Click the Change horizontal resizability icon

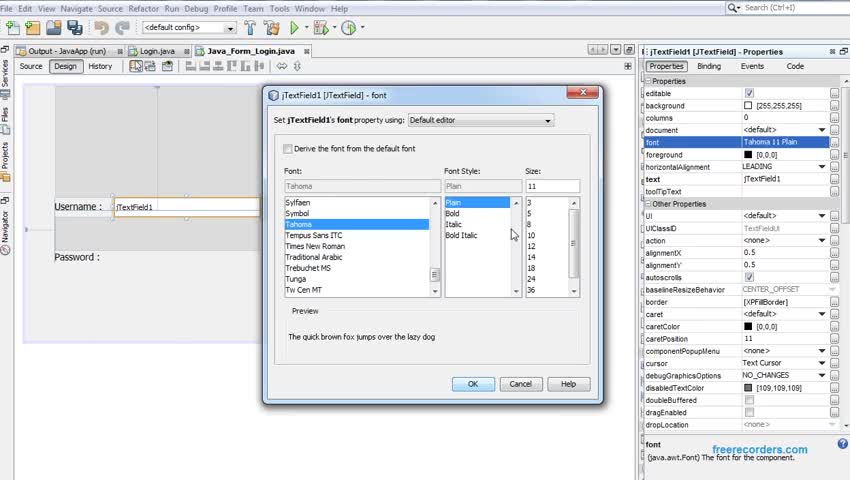(282, 66)
